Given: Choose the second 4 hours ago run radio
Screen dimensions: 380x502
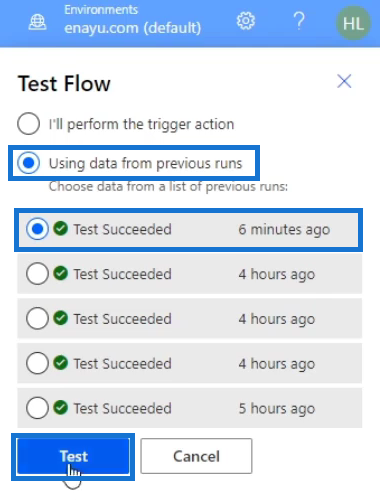Looking at the screenshot, I should [x=37, y=318].
